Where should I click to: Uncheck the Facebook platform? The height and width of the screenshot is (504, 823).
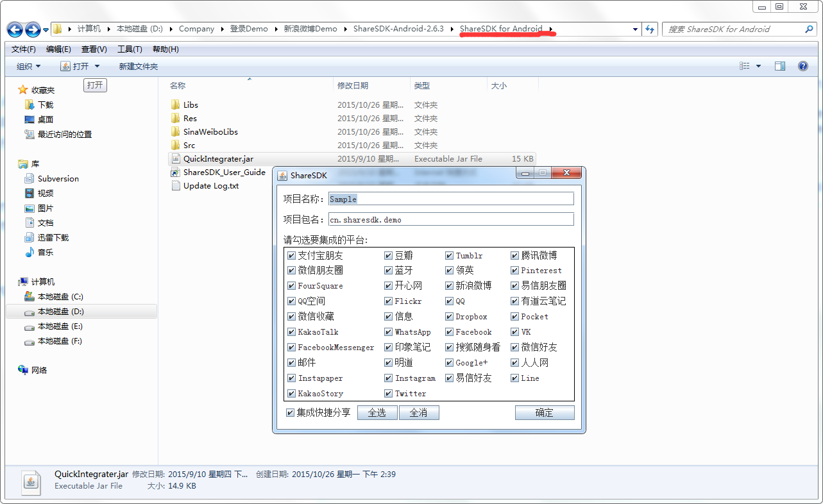click(x=450, y=332)
